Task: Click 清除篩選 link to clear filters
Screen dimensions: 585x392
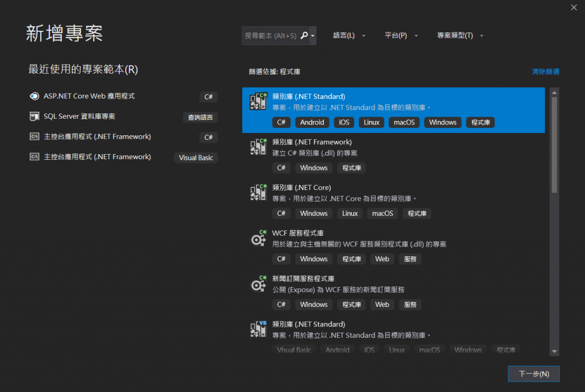Action: (x=545, y=72)
